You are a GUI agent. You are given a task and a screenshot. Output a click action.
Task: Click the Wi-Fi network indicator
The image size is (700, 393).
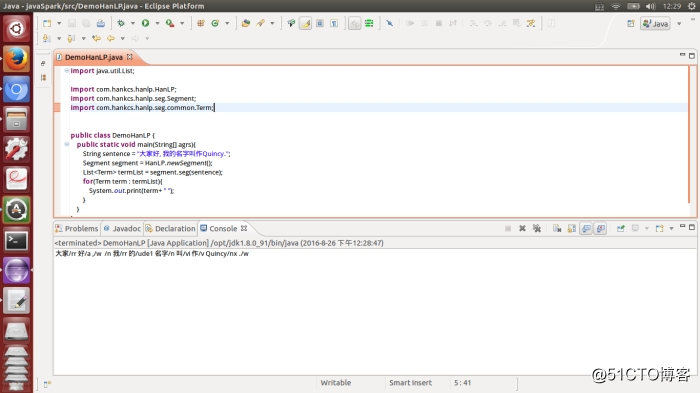pyautogui.click(x=616, y=6)
